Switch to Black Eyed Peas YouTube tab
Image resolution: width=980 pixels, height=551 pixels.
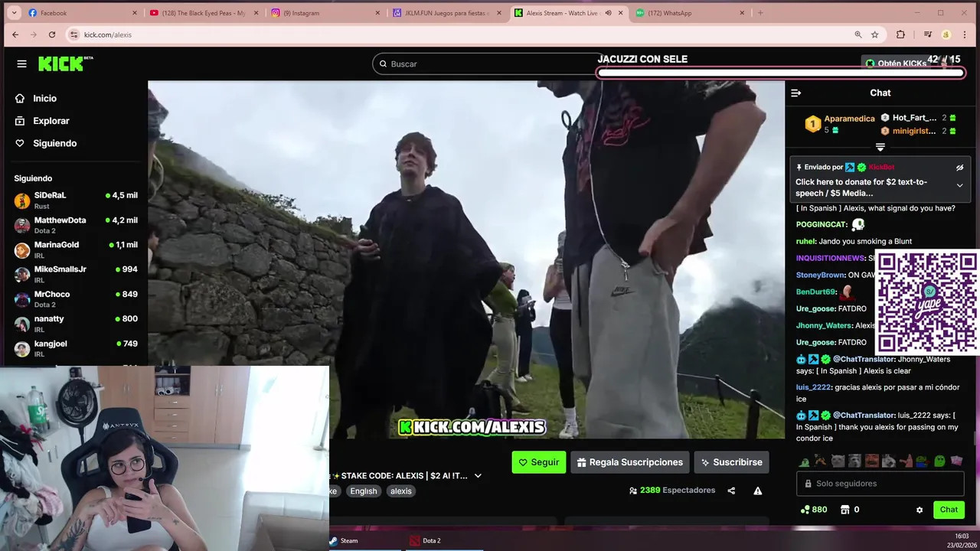[203, 13]
